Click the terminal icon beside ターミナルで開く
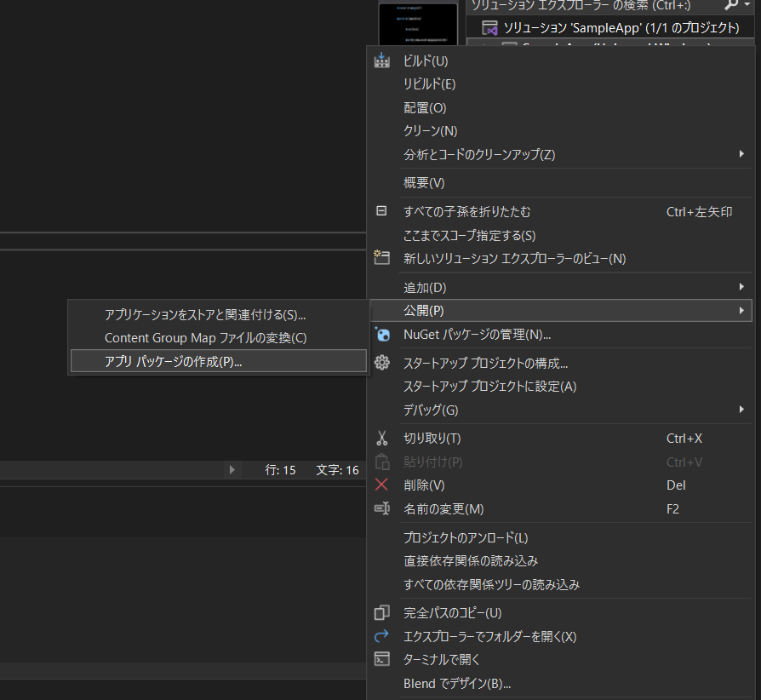The height and width of the screenshot is (700, 761). (382, 659)
